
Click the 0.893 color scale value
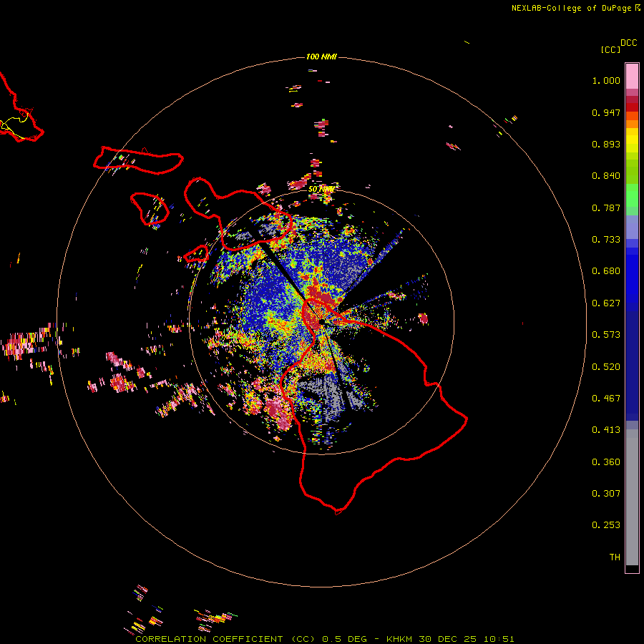coord(606,144)
